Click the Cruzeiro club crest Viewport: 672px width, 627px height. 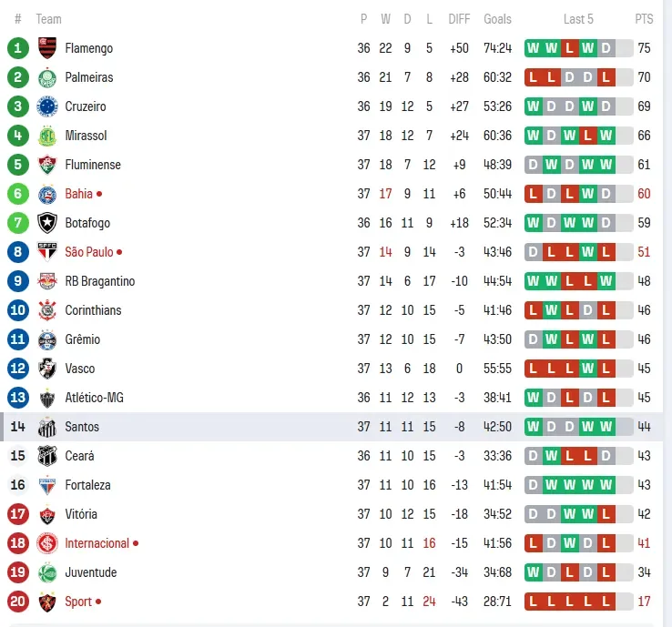pos(47,106)
